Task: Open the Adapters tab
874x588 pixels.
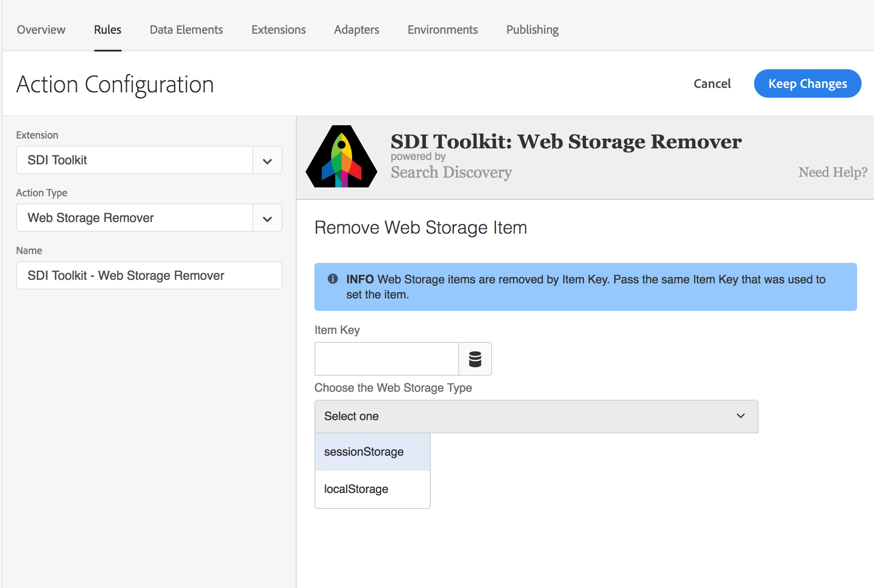Action: pyautogui.click(x=356, y=30)
